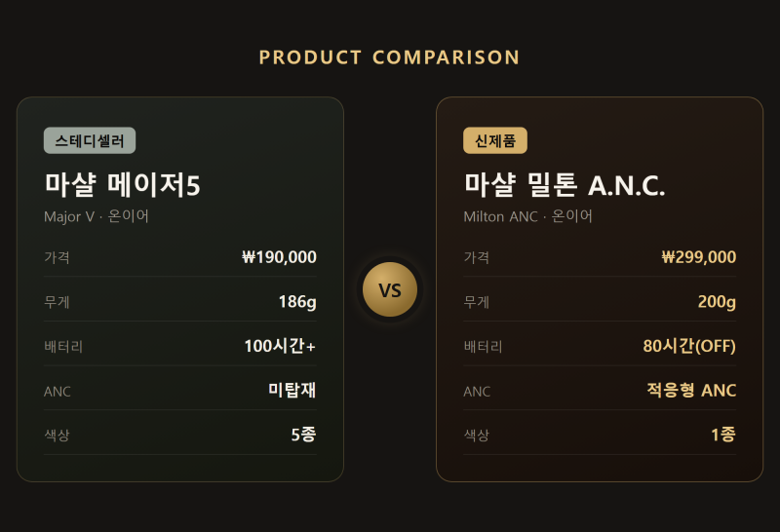Viewport: 780px width, 532px height.
Task: Open the 마샬 밀톤 A.N.C. product title
Action: pos(565,184)
